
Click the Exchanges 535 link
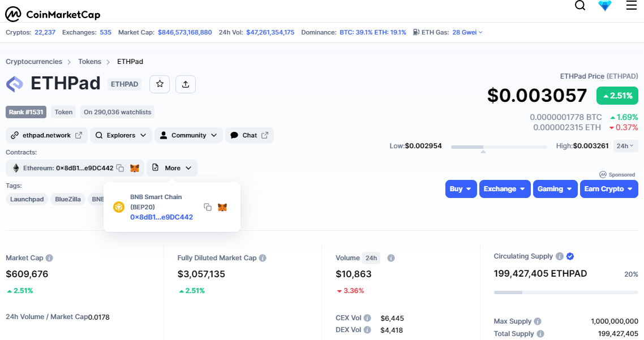click(106, 32)
